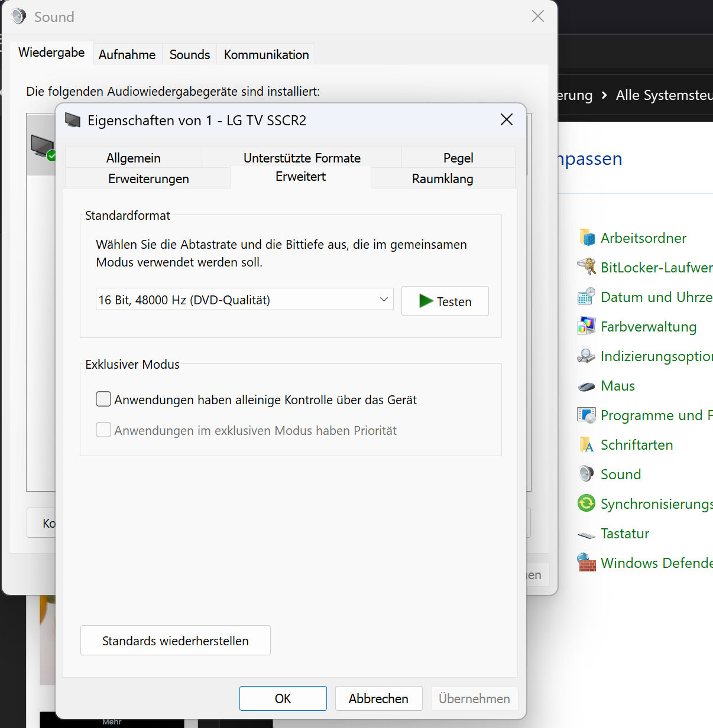Open the Aufnahme tab in Sound window
The width and height of the screenshot is (713, 728).
pos(127,54)
